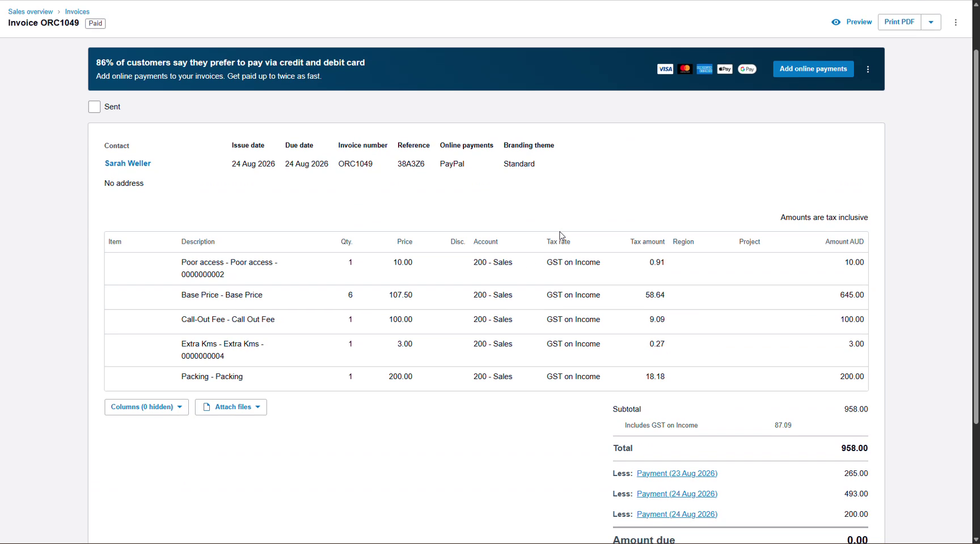The width and height of the screenshot is (980, 544).
Task: Go to Invoices breadcrumb
Action: [x=77, y=11]
